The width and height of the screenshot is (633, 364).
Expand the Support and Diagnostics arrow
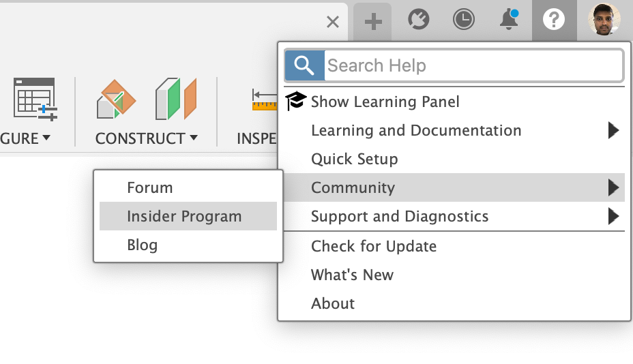pyautogui.click(x=614, y=216)
